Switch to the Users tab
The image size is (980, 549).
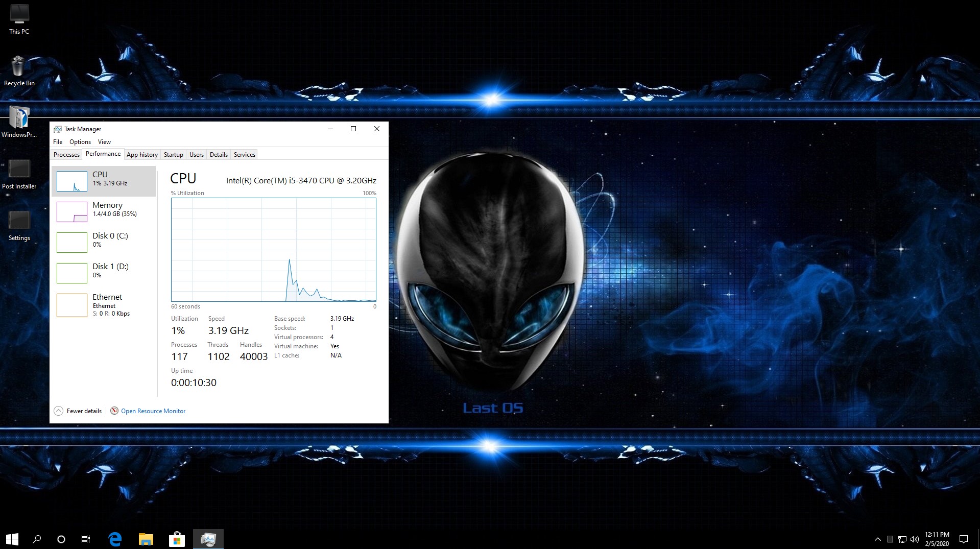[197, 155]
